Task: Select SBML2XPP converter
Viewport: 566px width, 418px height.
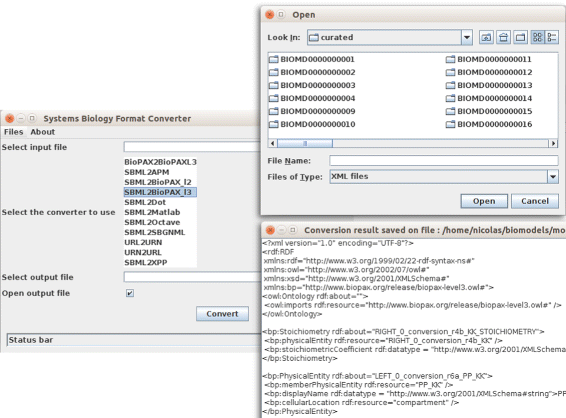Action: pos(160,262)
